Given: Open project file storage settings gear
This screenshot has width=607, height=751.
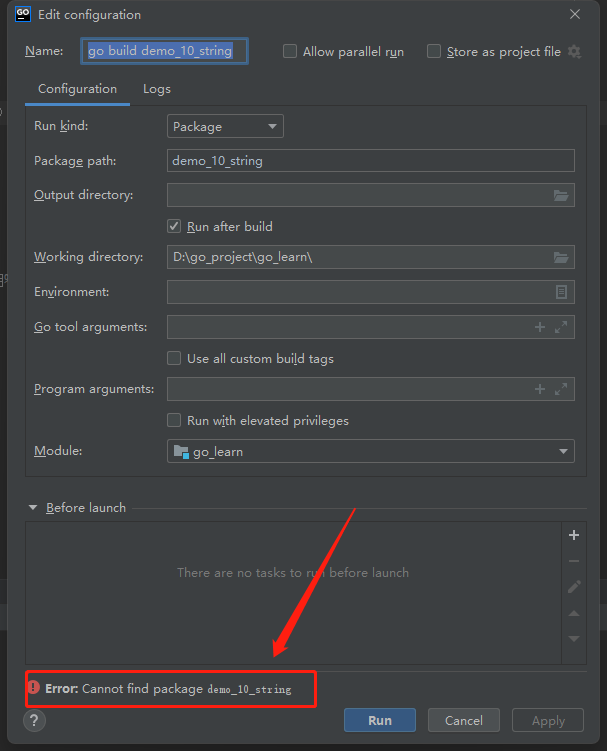Looking at the screenshot, I should [574, 52].
